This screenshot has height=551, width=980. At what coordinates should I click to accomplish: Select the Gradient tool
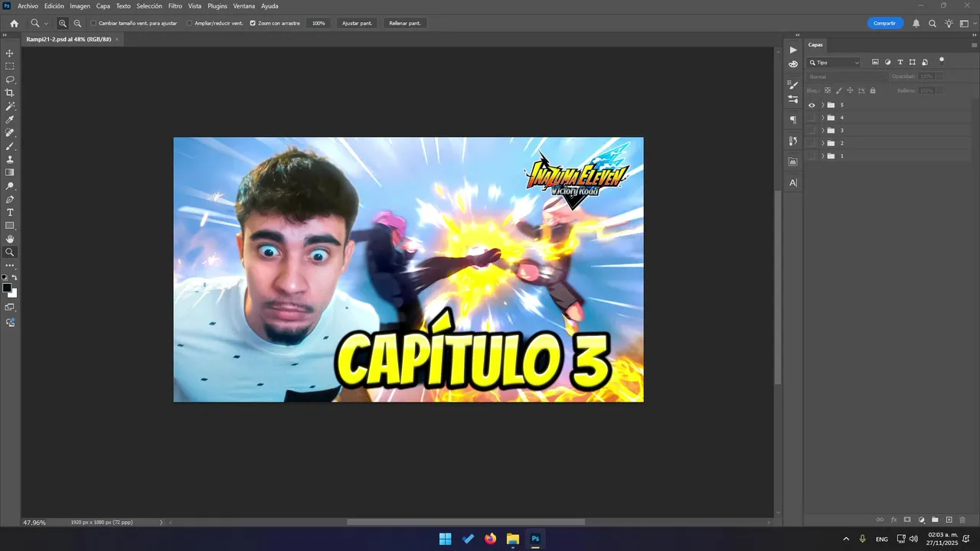pyautogui.click(x=10, y=172)
